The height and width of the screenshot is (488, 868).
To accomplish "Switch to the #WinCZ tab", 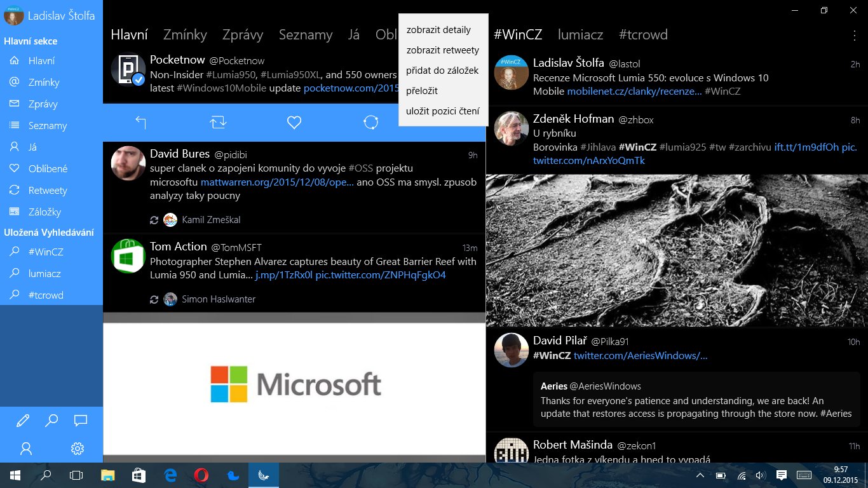I will (x=518, y=35).
